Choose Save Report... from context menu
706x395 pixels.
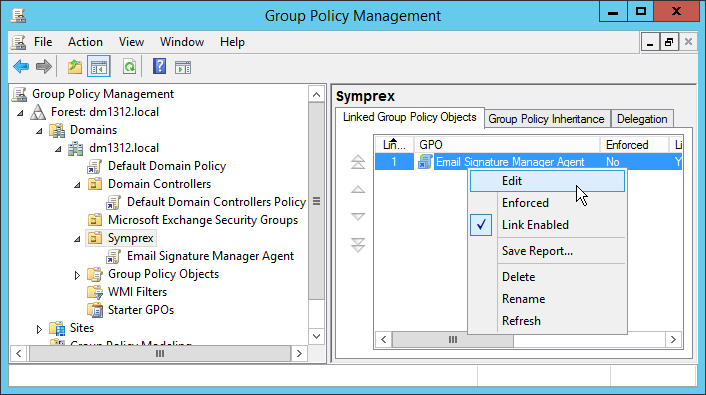548,251
